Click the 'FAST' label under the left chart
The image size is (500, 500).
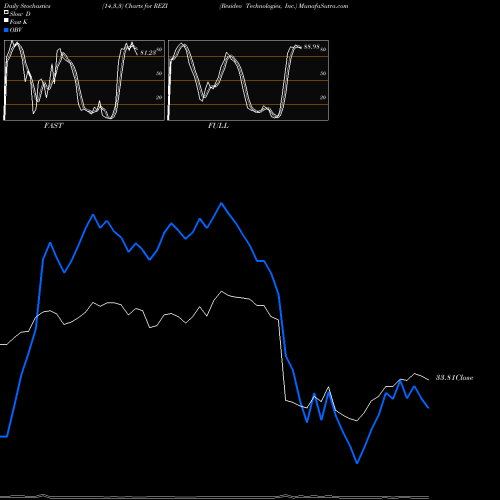[x=53, y=126]
